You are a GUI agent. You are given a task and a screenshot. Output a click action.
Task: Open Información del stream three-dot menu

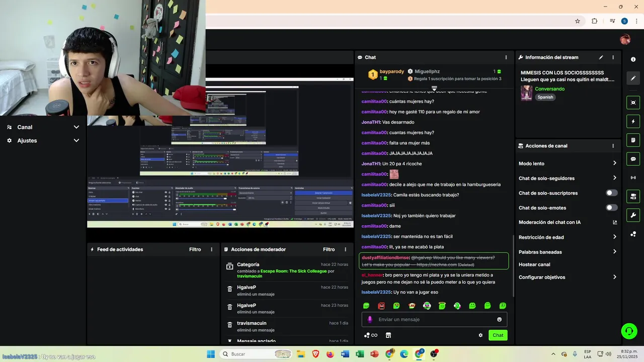pos(613,57)
